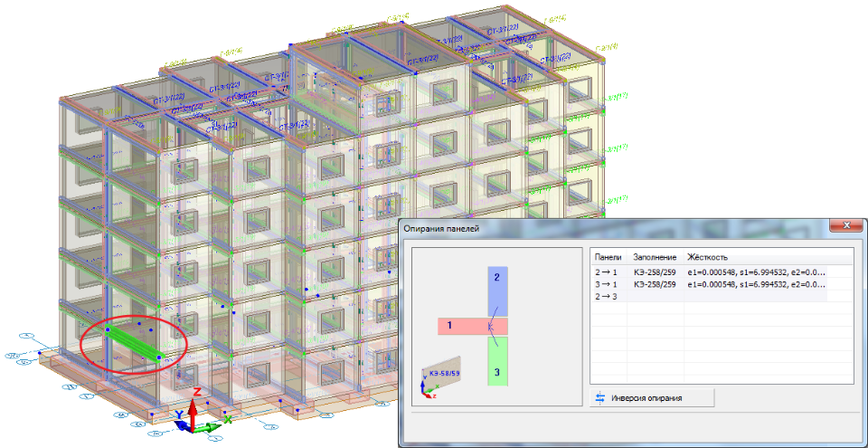Click the stiffness value in the second row
The height and width of the screenshot is (448, 868).
pyautogui.click(x=756, y=284)
